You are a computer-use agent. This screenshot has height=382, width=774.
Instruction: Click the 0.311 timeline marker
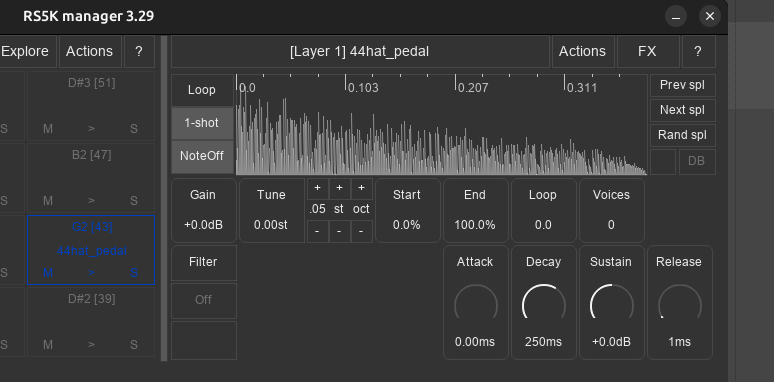tap(581, 88)
